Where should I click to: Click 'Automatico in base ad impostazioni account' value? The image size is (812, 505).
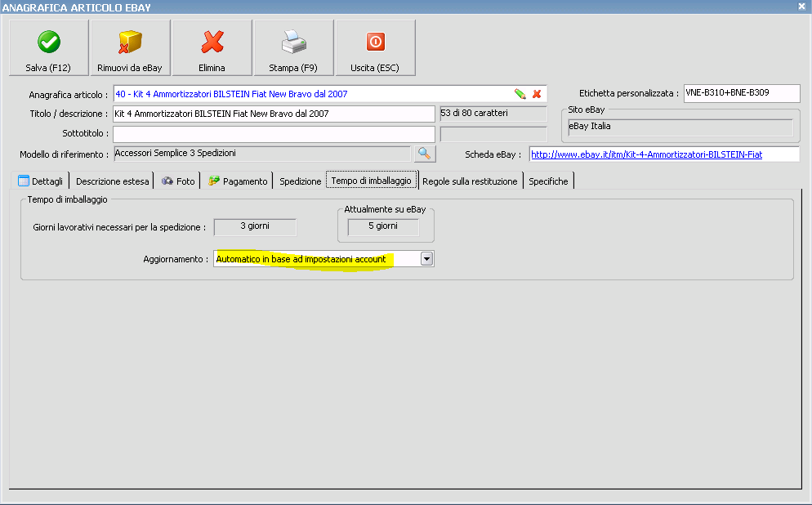tap(301, 259)
